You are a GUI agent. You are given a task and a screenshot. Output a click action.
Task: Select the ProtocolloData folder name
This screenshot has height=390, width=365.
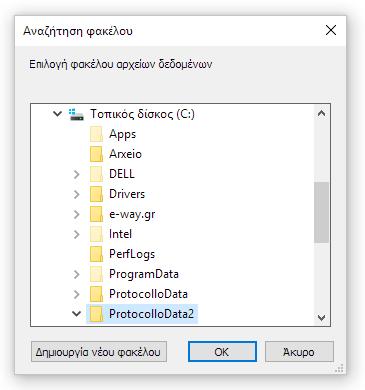pos(148,294)
